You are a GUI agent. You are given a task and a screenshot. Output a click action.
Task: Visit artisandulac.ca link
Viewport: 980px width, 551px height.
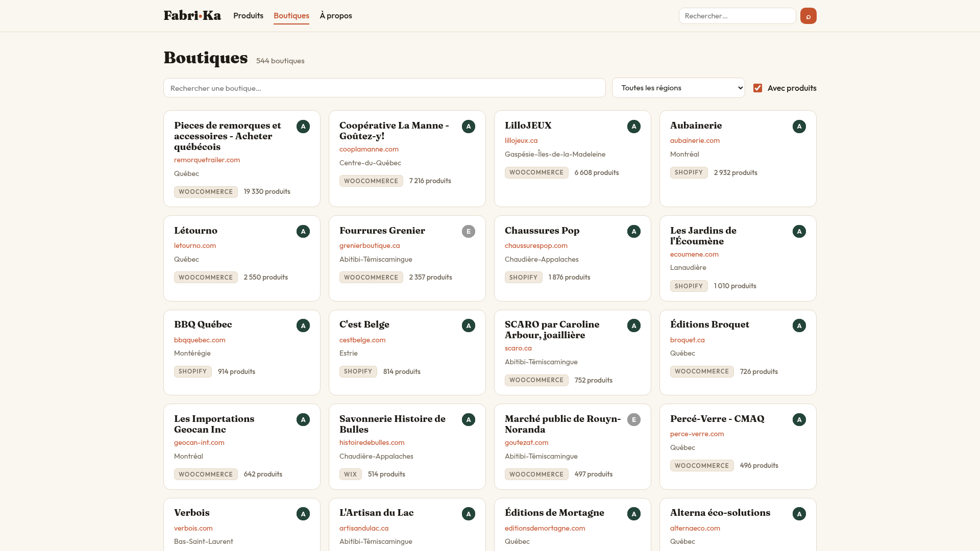click(364, 529)
